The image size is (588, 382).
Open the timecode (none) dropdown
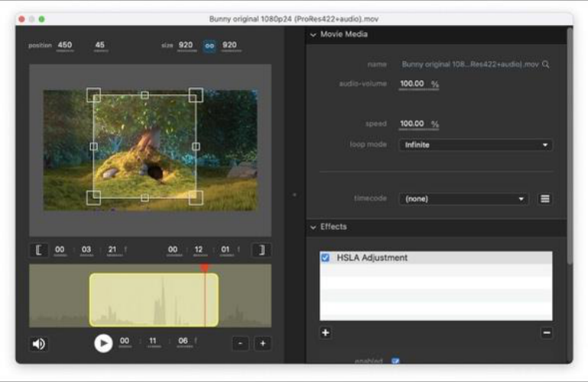(464, 199)
